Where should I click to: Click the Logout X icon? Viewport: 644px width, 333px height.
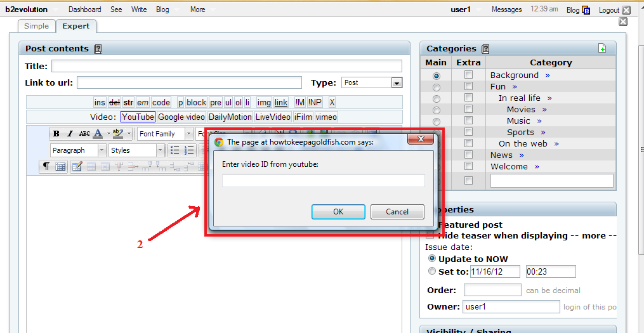(626, 10)
